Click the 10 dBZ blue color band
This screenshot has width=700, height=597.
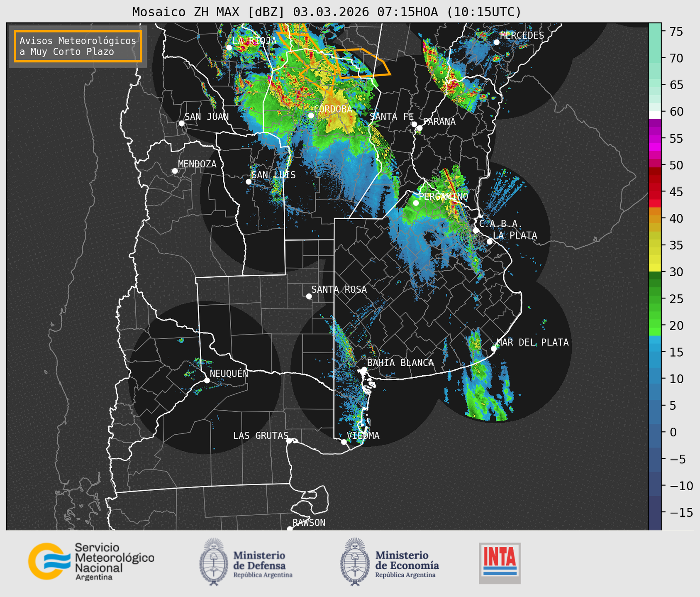655,379
